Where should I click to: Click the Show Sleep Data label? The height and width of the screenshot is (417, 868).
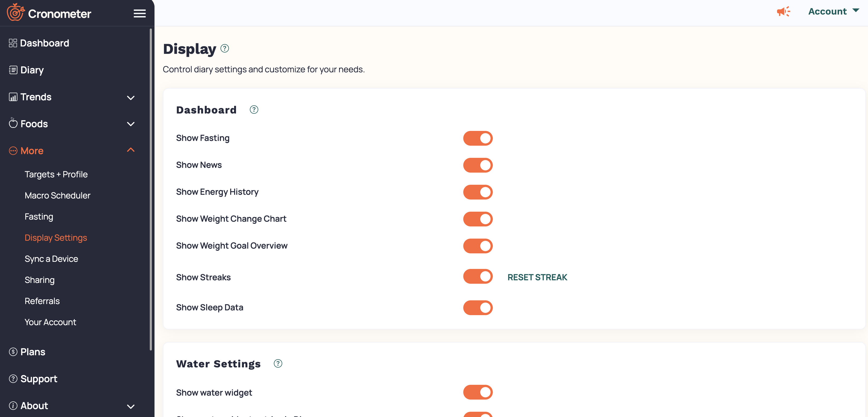(x=210, y=308)
